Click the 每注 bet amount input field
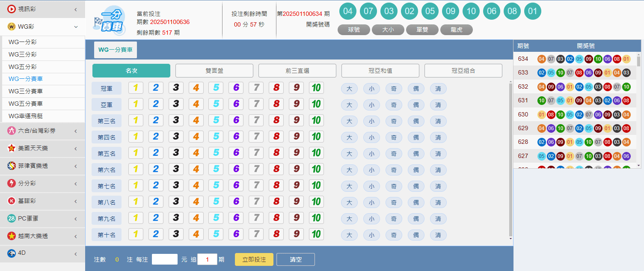This screenshot has width=644, height=271. [165, 259]
